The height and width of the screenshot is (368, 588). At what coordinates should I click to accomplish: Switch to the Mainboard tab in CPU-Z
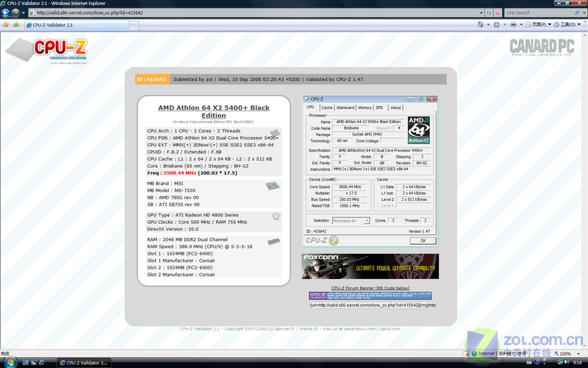pyautogui.click(x=345, y=107)
